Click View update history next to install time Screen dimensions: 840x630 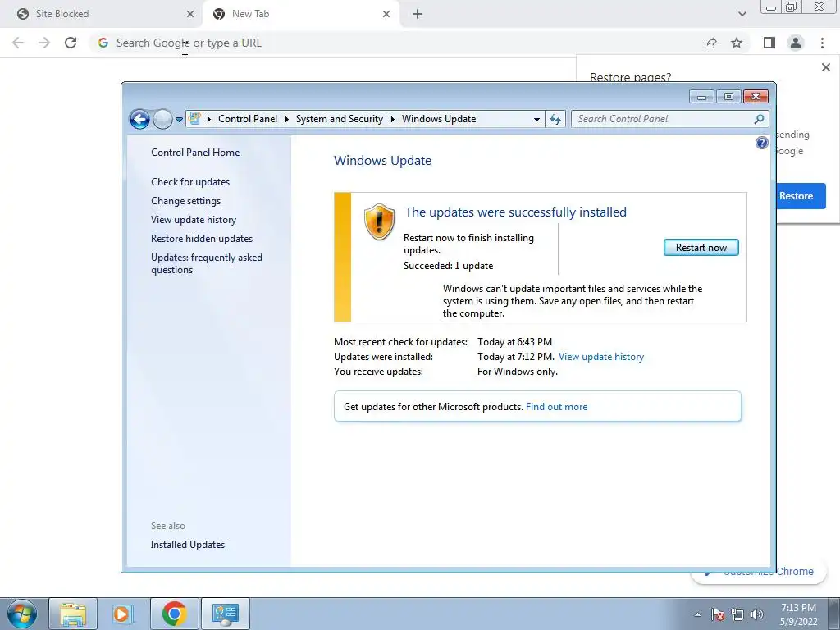pos(601,357)
